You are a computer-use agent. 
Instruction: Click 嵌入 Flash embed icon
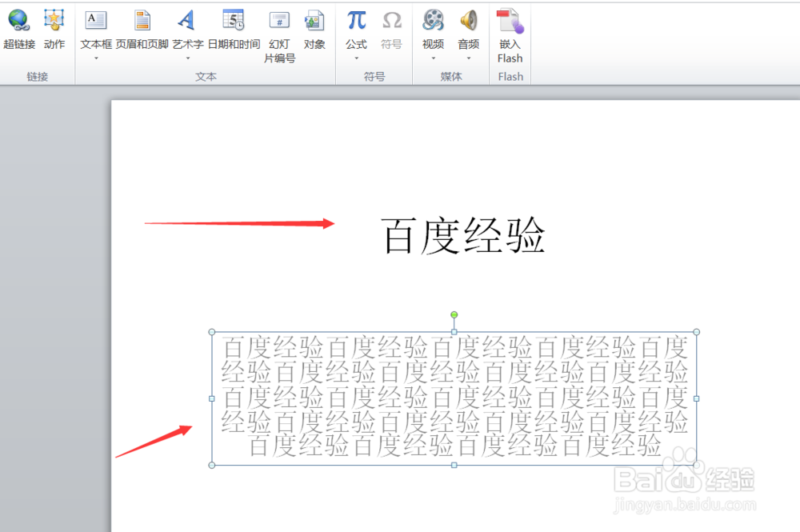point(510,21)
